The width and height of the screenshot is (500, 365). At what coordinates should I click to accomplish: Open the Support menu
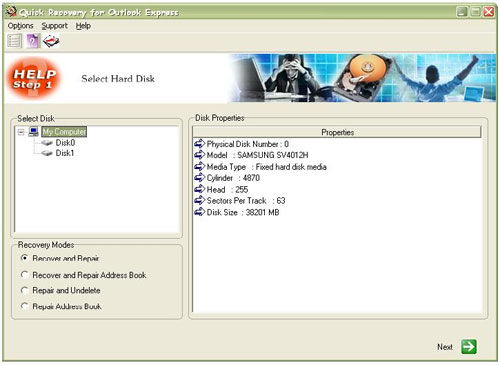pos(55,26)
